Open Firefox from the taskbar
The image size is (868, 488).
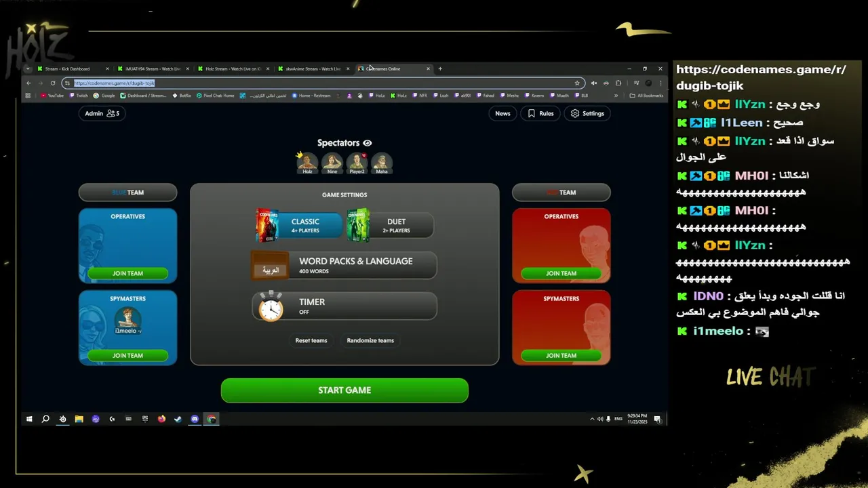point(161,419)
